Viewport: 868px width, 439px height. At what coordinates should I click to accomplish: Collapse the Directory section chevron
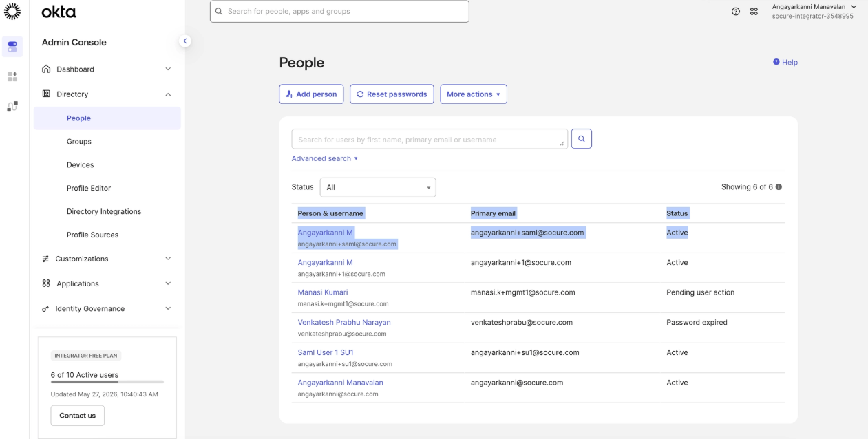coord(168,94)
